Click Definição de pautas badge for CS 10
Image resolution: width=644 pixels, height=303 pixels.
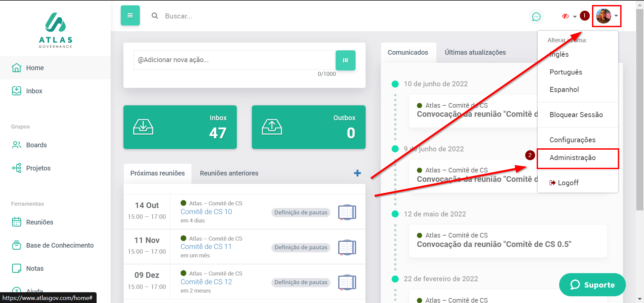click(301, 212)
